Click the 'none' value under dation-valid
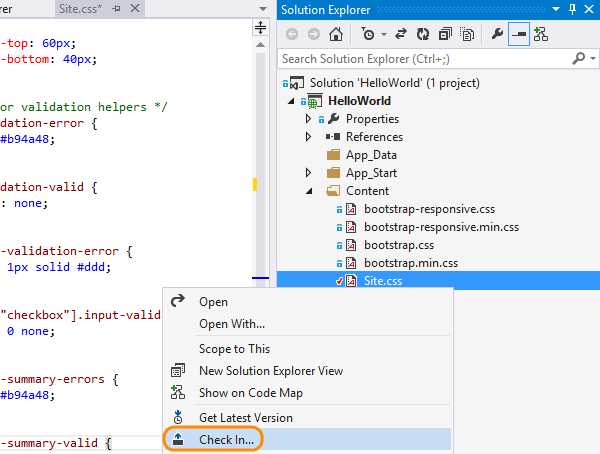 click(28, 203)
